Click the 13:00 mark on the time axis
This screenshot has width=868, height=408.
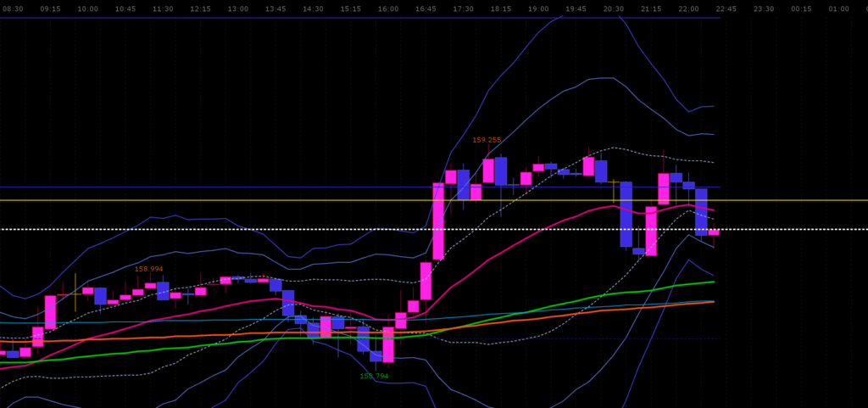[x=238, y=8]
